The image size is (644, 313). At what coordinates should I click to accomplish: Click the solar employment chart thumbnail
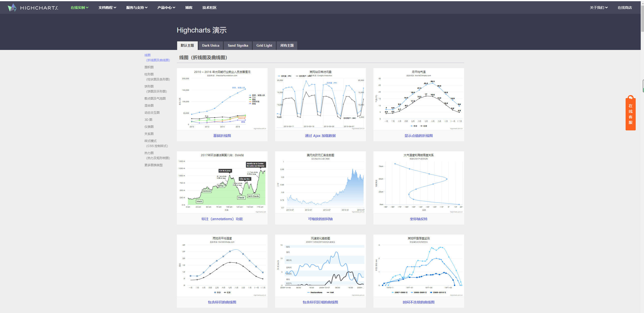[x=222, y=99]
